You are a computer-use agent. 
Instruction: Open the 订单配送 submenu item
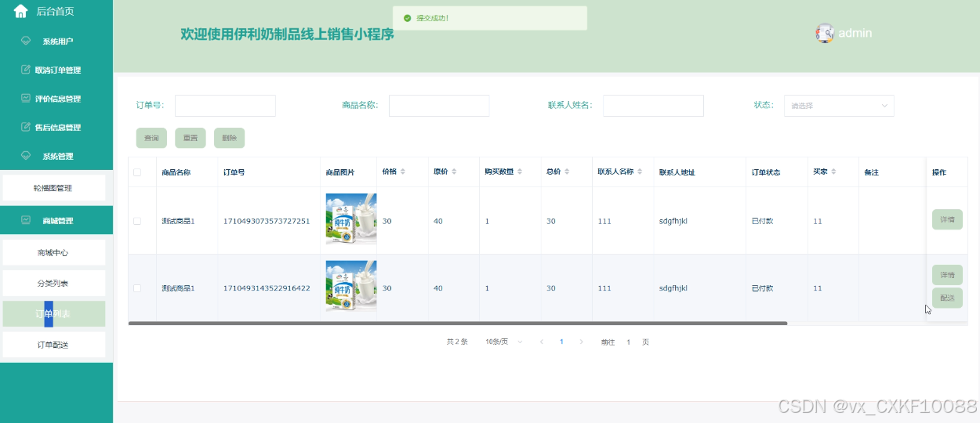[54, 345]
